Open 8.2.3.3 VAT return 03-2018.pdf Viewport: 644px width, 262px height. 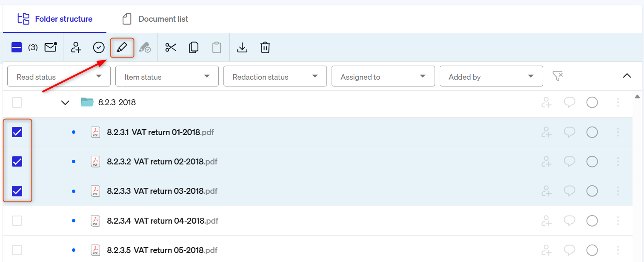tap(162, 191)
